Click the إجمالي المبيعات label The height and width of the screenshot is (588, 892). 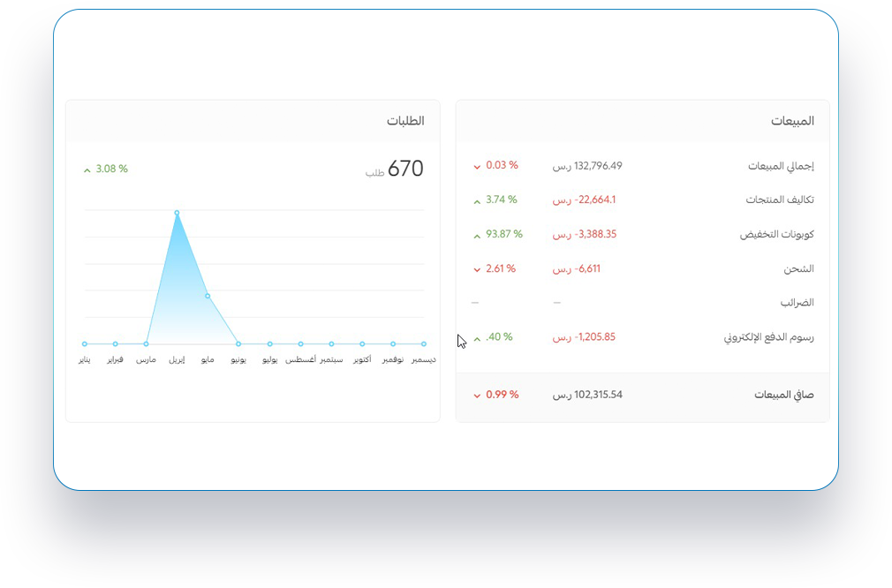click(781, 166)
